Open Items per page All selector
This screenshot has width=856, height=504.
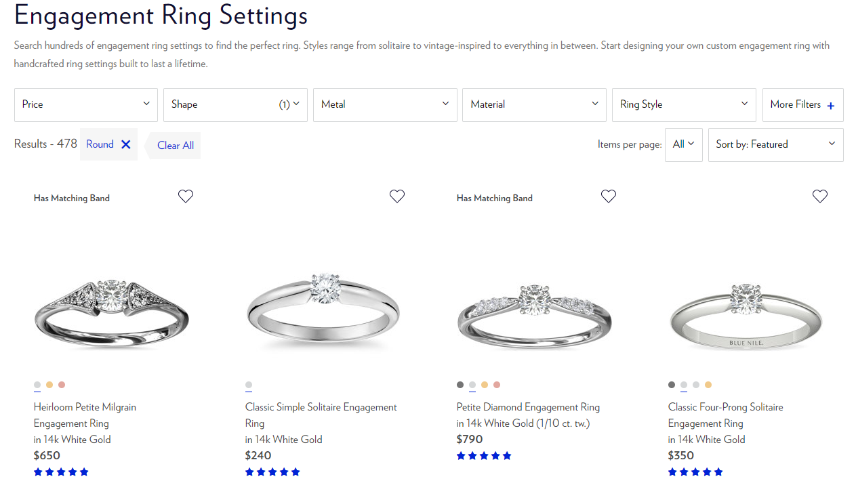pos(684,144)
